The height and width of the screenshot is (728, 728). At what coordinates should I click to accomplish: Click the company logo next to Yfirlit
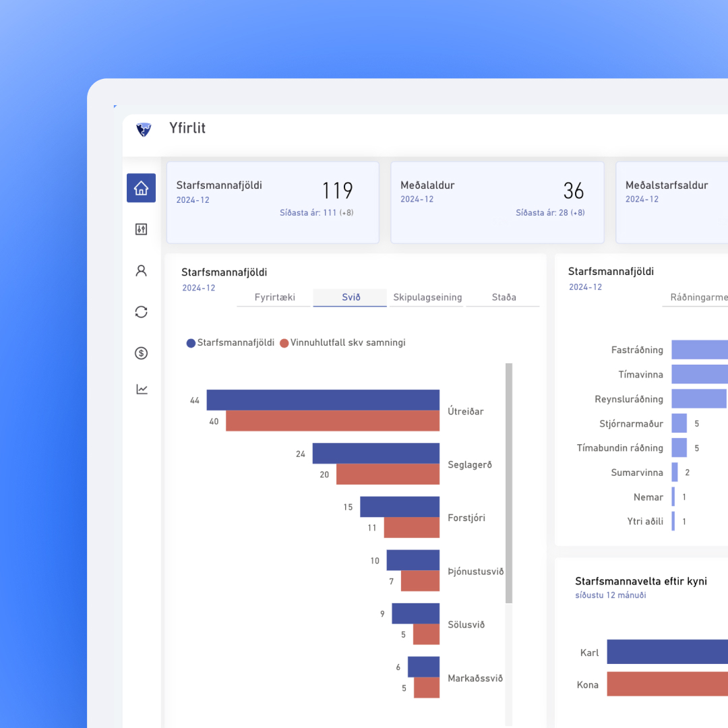(x=144, y=129)
